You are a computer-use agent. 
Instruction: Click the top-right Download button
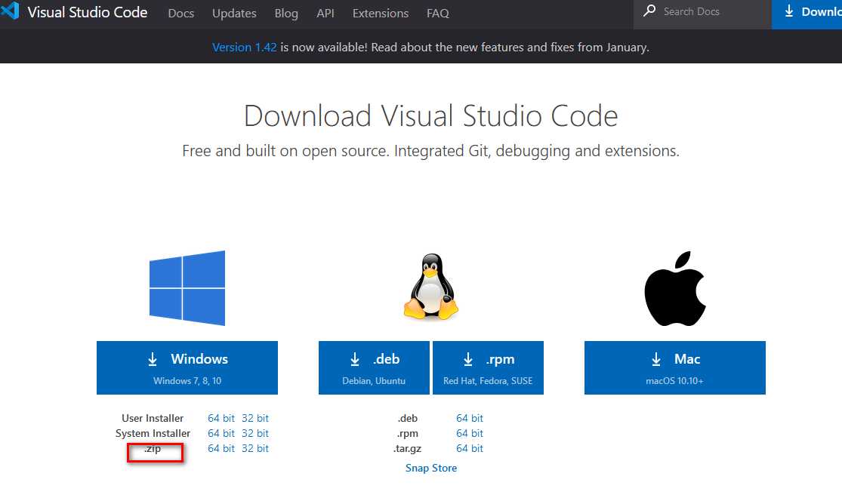pyautogui.click(x=807, y=14)
